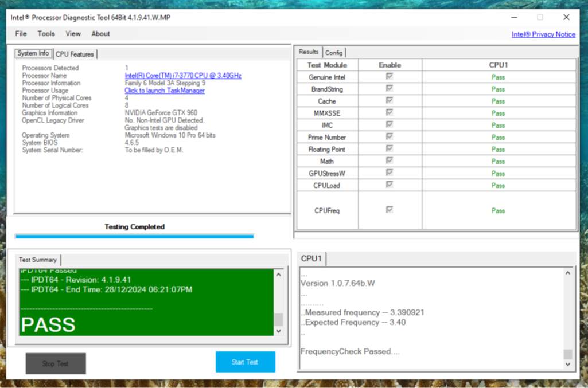588x388 pixels.
Task: Click to launch TaskManager link
Action: tap(165, 91)
